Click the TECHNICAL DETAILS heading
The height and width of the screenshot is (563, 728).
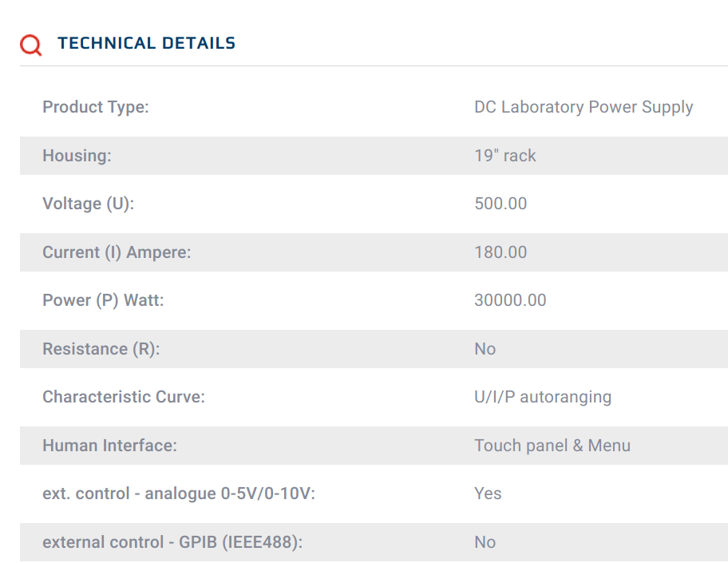[x=146, y=43]
